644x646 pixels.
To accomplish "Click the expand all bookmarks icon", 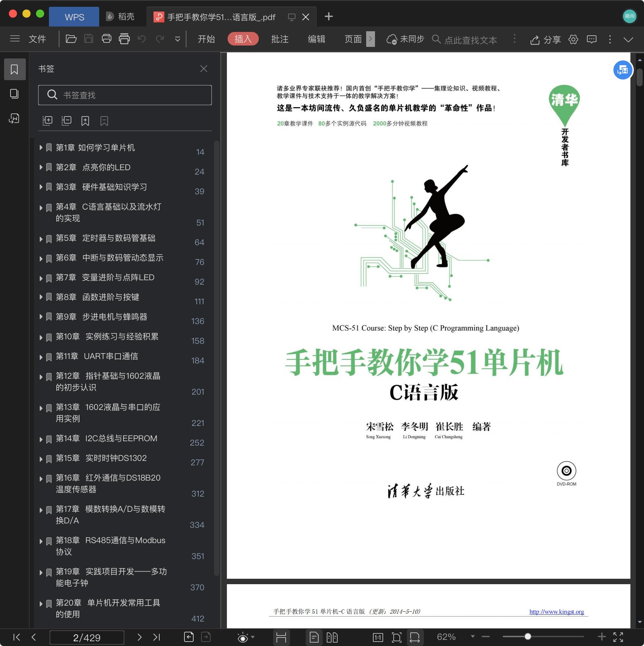I will click(48, 121).
